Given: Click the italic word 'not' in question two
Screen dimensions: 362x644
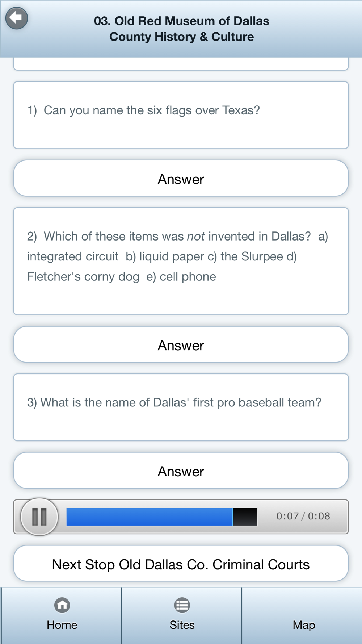Looking at the screenshot, I should pos(196,237).
